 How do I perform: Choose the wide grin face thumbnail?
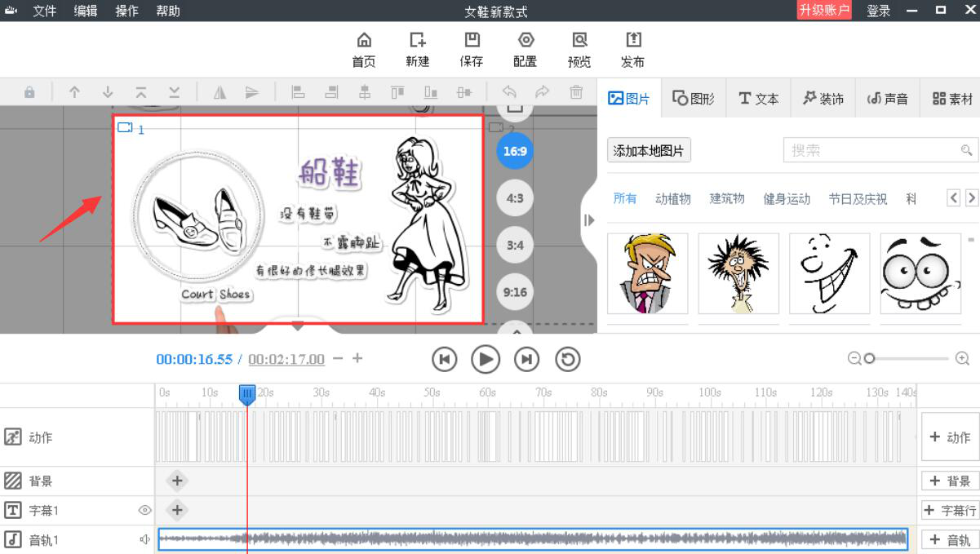point(829,273)
